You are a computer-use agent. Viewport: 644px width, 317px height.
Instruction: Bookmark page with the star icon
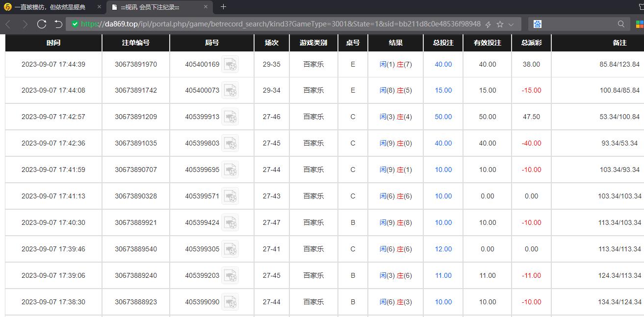(x=500, y=24)
